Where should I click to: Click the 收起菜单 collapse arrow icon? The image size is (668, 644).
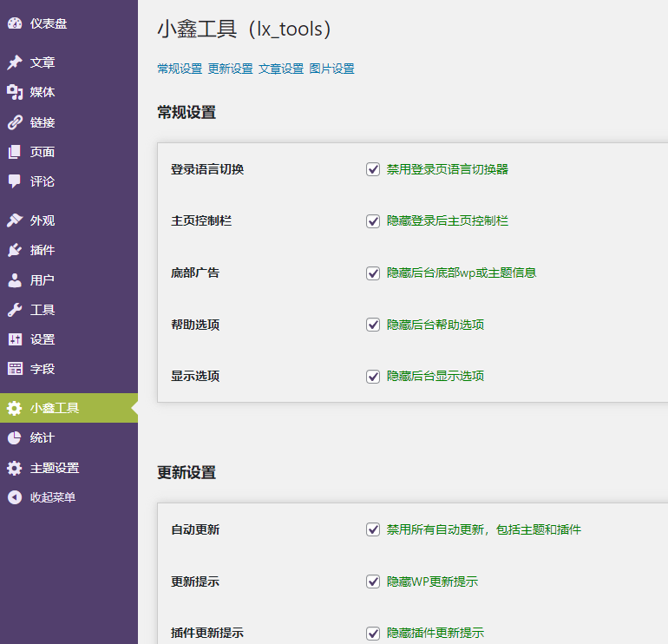click(15, 497)
